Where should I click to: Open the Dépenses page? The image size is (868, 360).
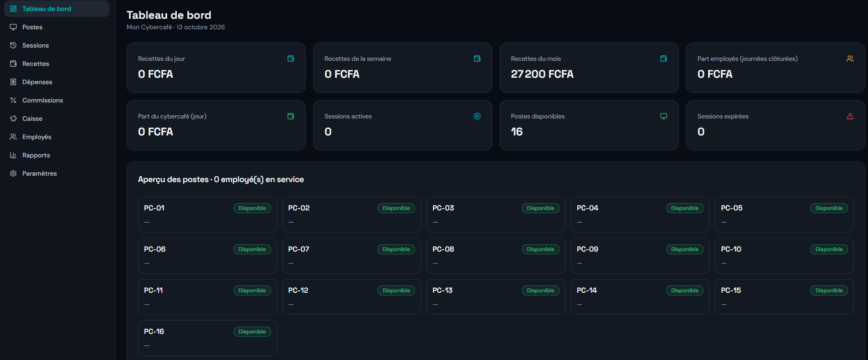pyautogui.click(x=57, y=82)
